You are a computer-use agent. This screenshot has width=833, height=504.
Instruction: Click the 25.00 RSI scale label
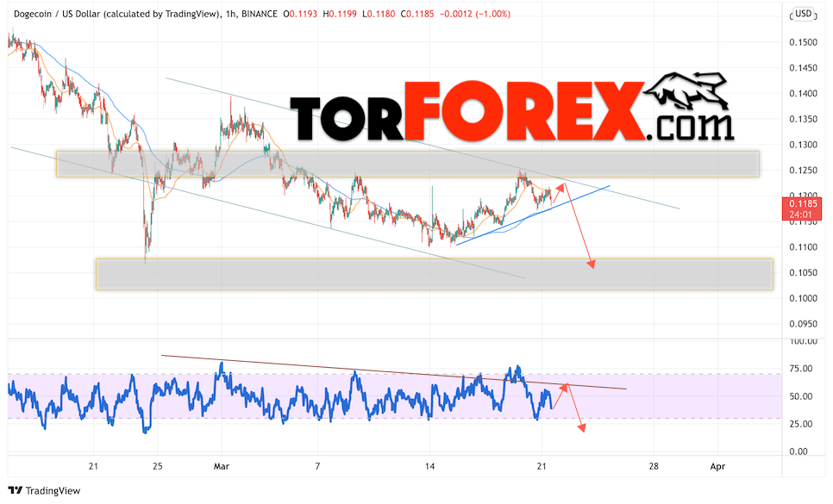800,424
